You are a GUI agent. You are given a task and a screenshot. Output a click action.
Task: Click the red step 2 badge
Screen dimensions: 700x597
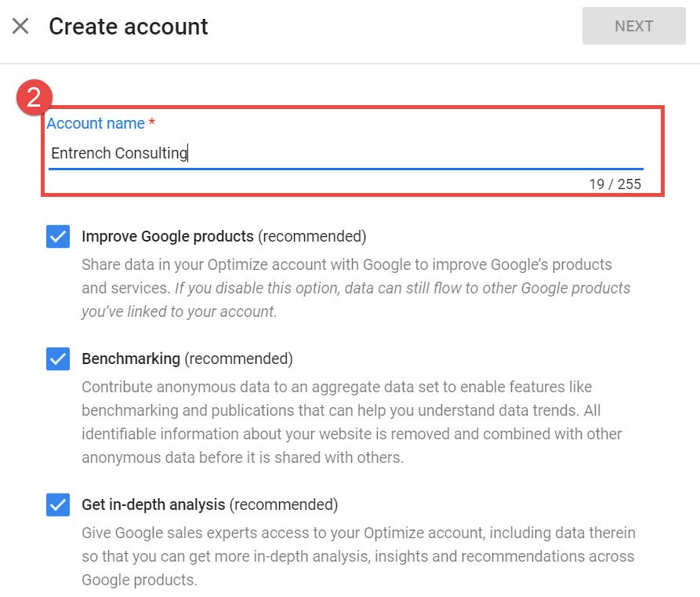coord(34,98)
